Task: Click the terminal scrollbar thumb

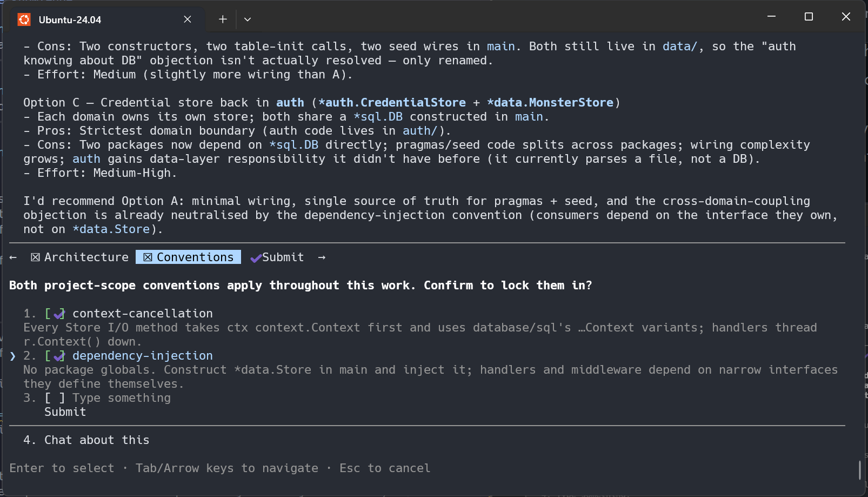Action: 859,469
